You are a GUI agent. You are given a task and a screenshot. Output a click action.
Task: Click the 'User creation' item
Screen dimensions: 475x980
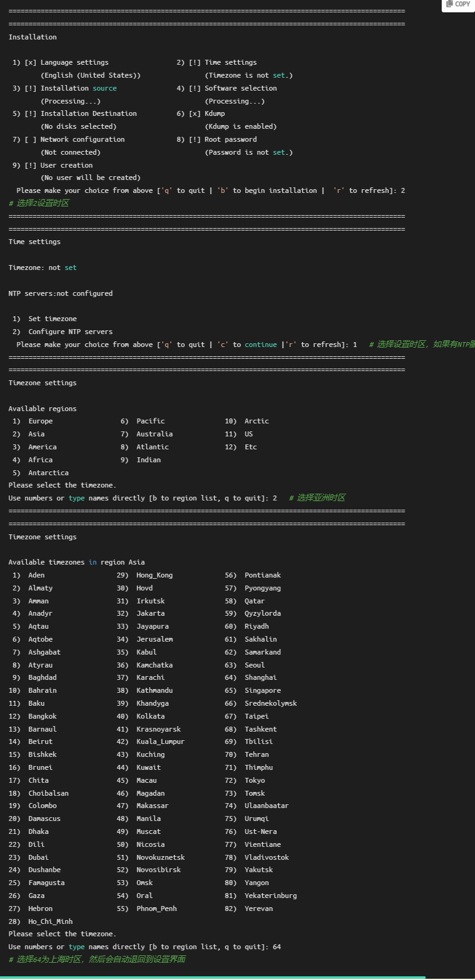tap(67, 165)
